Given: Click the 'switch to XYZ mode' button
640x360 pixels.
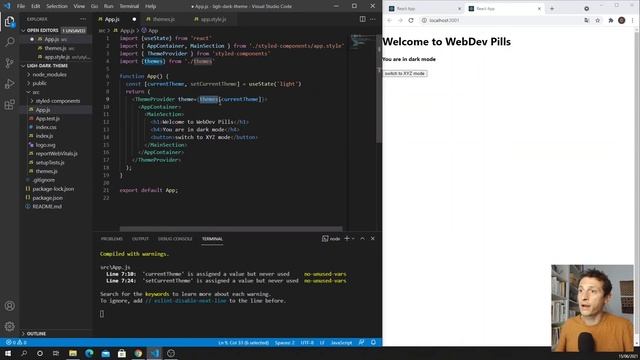Looking at the screenshot, I should tap(405, 73).
